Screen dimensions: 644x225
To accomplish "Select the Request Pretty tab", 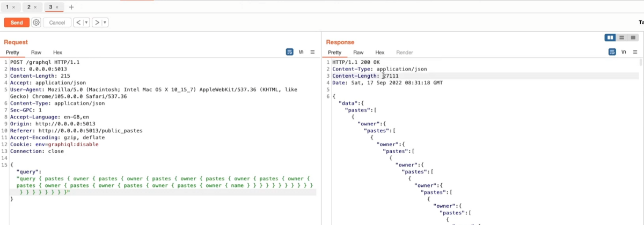I will (x=12, y=52).
